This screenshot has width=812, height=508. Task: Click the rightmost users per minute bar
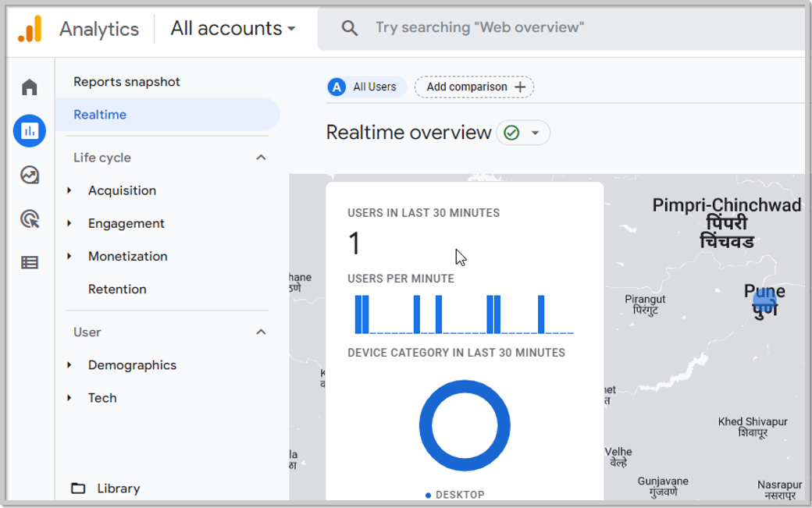(x=541, y=314)
